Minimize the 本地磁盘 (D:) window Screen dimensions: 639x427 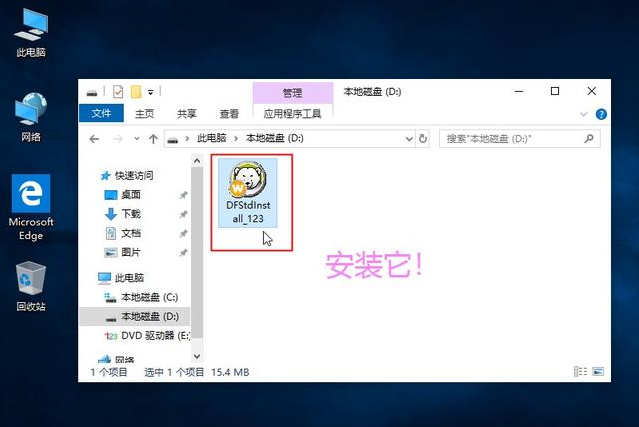pos(519,91)
